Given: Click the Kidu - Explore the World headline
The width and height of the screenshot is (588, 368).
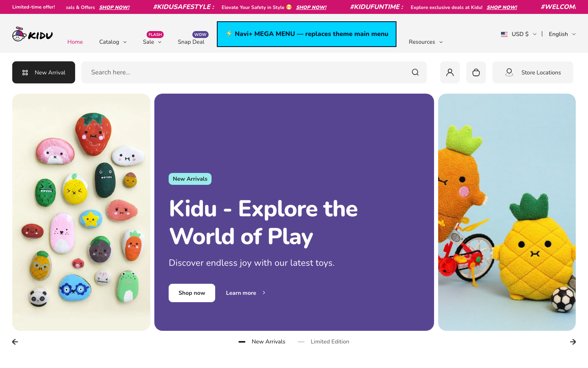Looking at the screenshot, I should coord(263,222).
